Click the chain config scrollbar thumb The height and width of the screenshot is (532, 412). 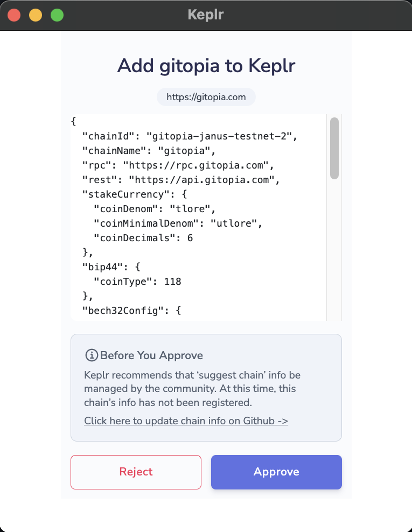[334, 148]
